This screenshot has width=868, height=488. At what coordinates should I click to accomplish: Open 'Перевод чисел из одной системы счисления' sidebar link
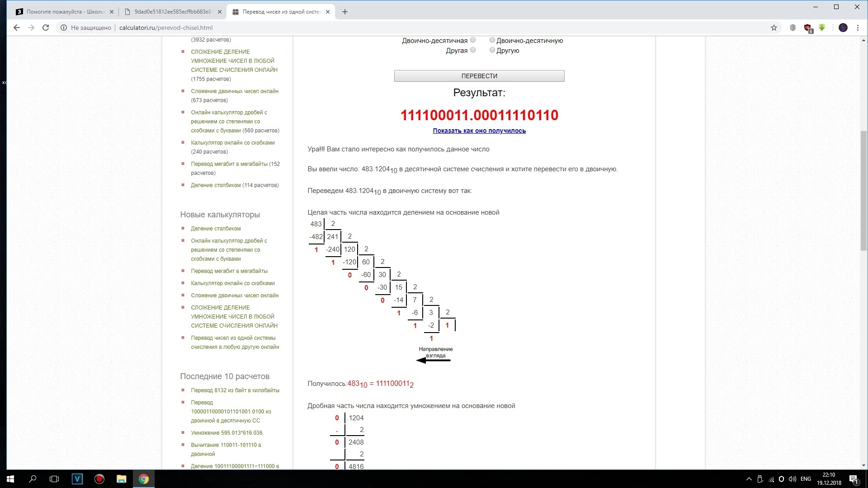[x=235, y=343]
